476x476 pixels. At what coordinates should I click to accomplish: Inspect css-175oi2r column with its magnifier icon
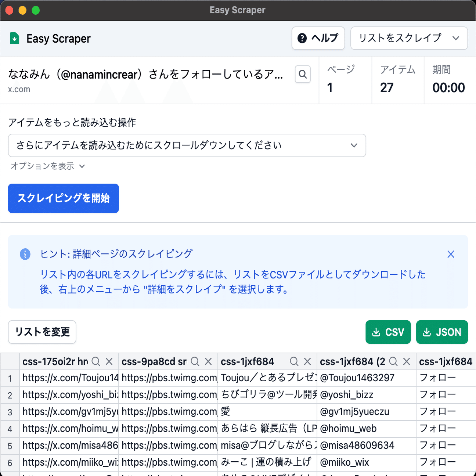tap(96, 361)
